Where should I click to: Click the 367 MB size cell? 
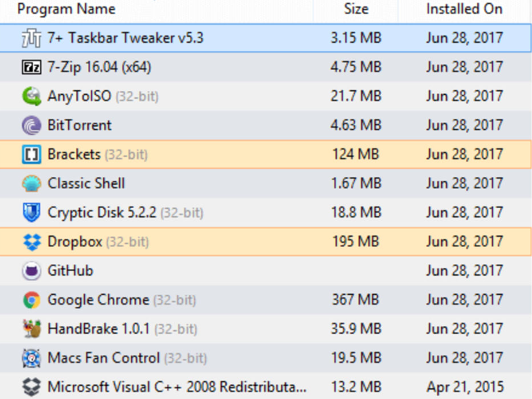click(x=355, y=300)
